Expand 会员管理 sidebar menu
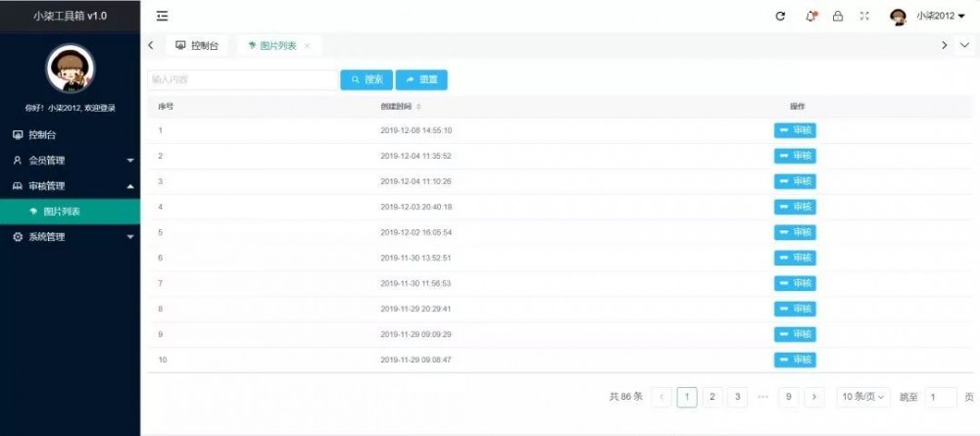 point(70,161)
